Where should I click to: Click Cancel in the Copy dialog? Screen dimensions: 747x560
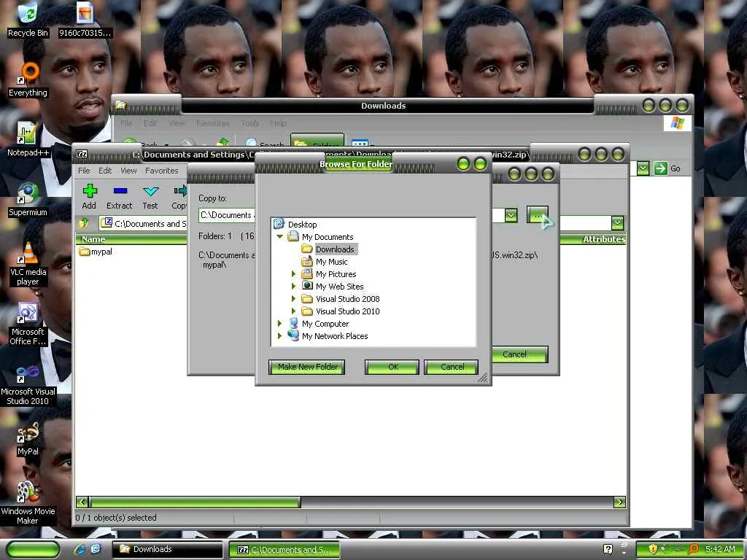[x=519, y=354]
